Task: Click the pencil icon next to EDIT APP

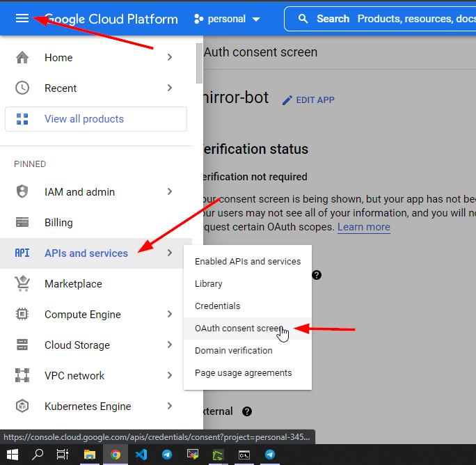Action: click(x=287, y=100)
